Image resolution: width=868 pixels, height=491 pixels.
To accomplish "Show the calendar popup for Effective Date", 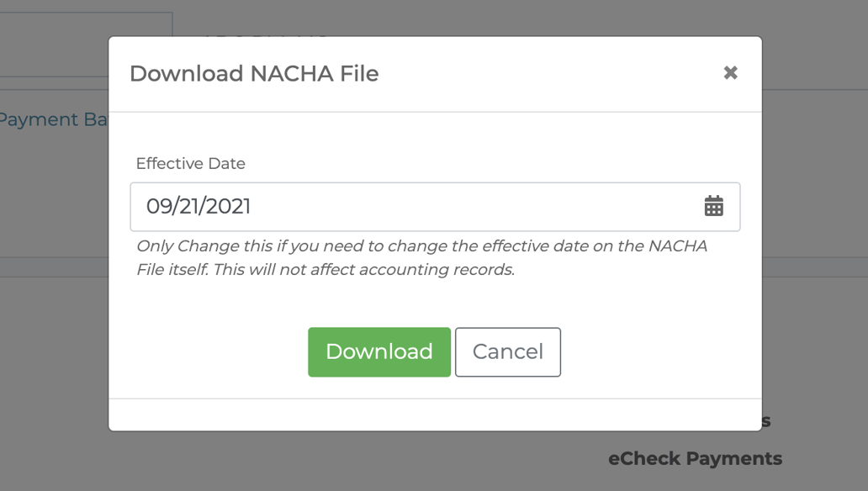I will click(714, 206).
